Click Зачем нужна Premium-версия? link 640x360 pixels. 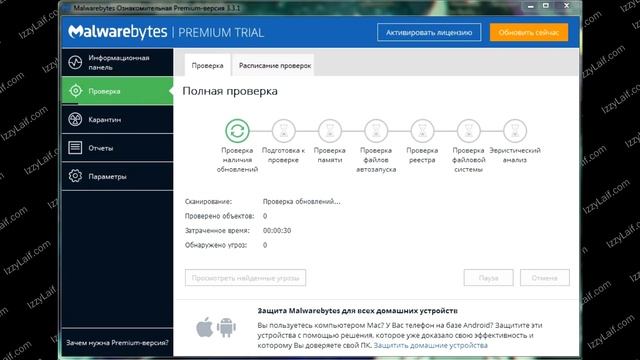tap(117, 342)
